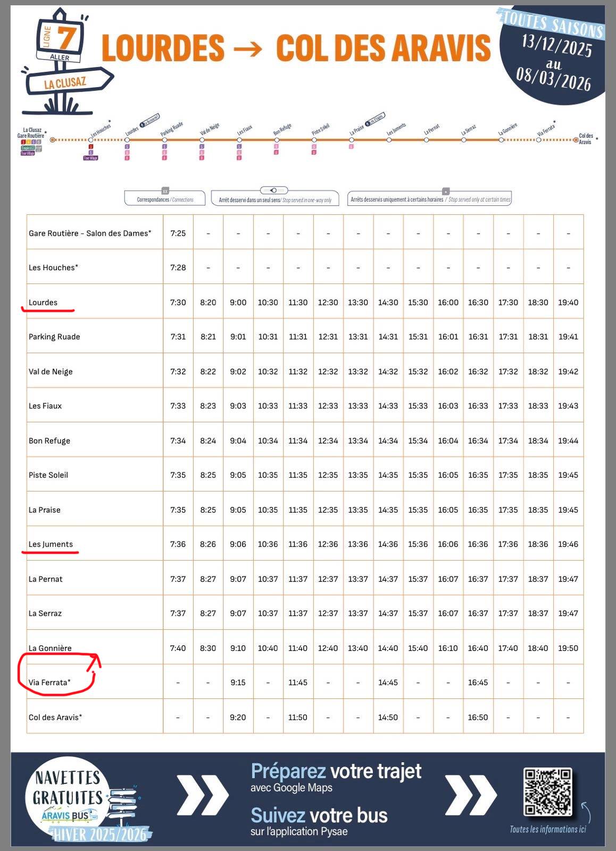Click the 13:32 time in Val de Neige row
This screenshot has width=616, height=851.
(x=358, y=371)
